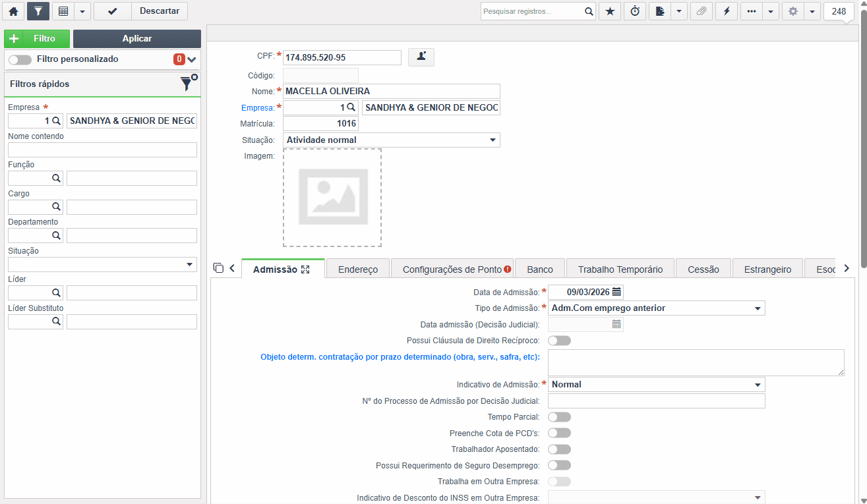The height and width of the screenshot is (504, 867).
Task: Open Empresa lookup magnifier in the form
Action: [x=351, y=107]
